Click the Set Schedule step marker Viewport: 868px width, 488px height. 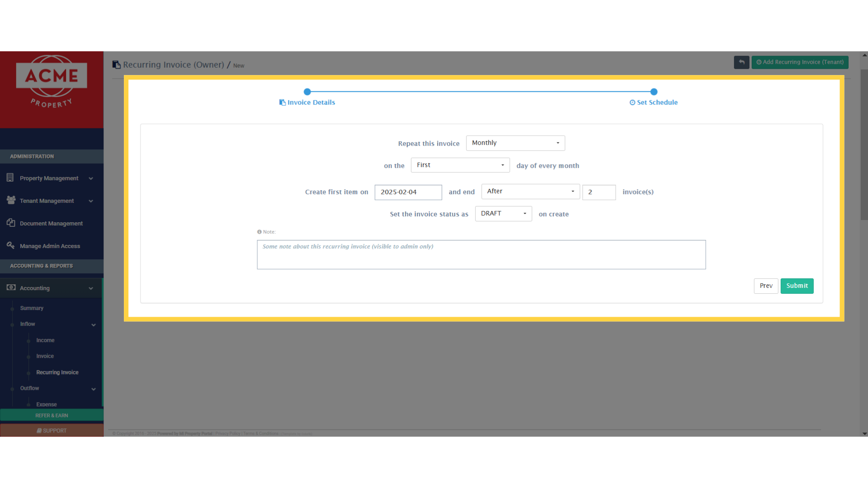tap(654, 92)
